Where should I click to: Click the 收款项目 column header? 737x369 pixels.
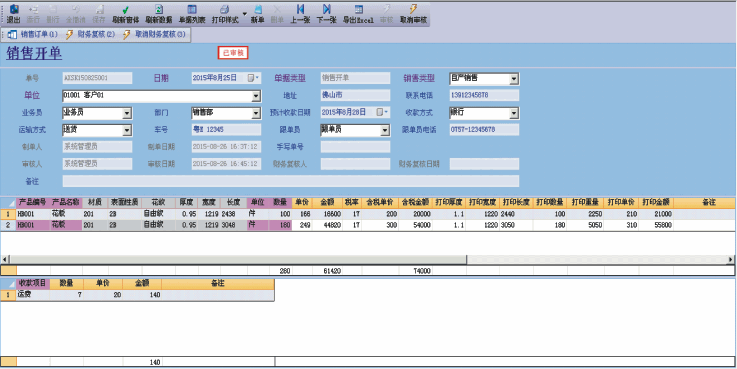(x=32, y=283)
